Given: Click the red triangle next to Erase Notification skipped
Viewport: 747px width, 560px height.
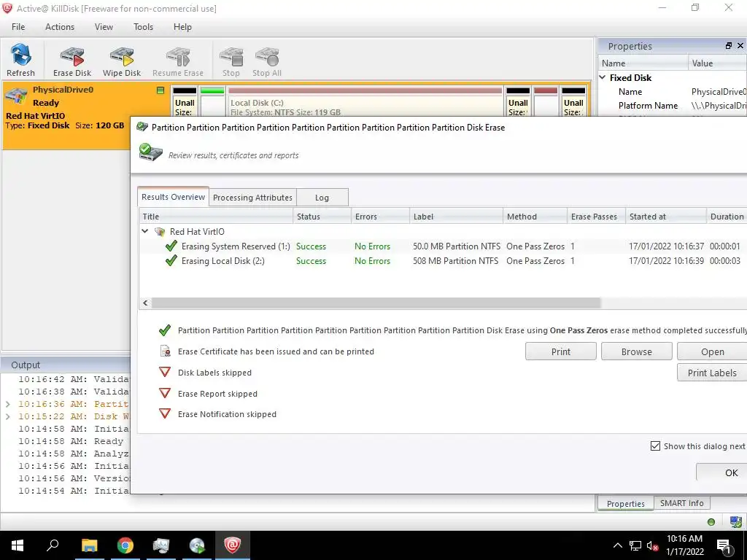Looking at the screenshot, I should (x=165, y=413).
